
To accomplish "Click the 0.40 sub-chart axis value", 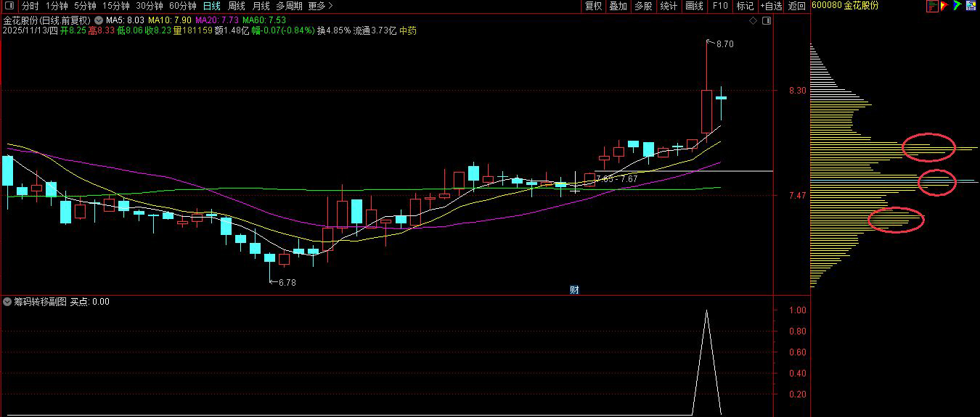I will pyautogui.click(x=797, y=373).
